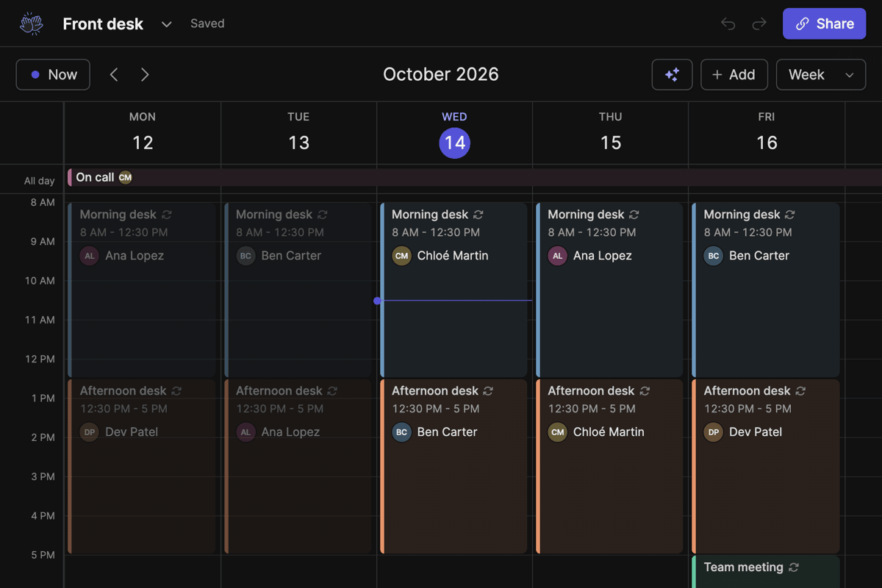Click repeat icon on Thursday Afternoon desk
The height and width of the screenshot is (588, 882).
[x=645, y=391]
